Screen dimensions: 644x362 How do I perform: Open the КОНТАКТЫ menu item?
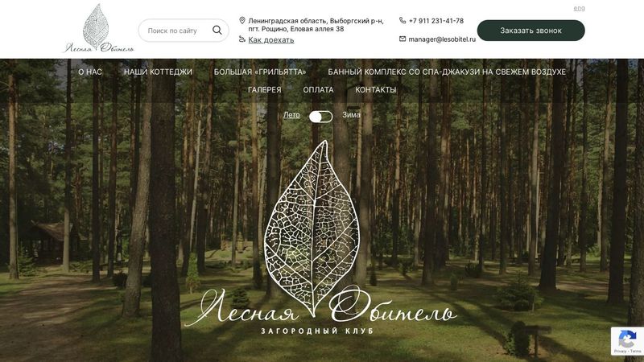tap(376, 90)
